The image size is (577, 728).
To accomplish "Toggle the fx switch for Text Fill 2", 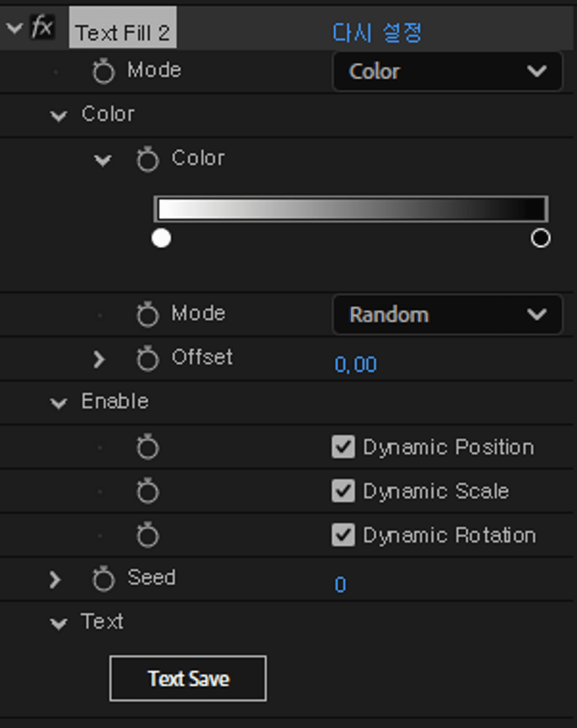I will pos(42,27).
